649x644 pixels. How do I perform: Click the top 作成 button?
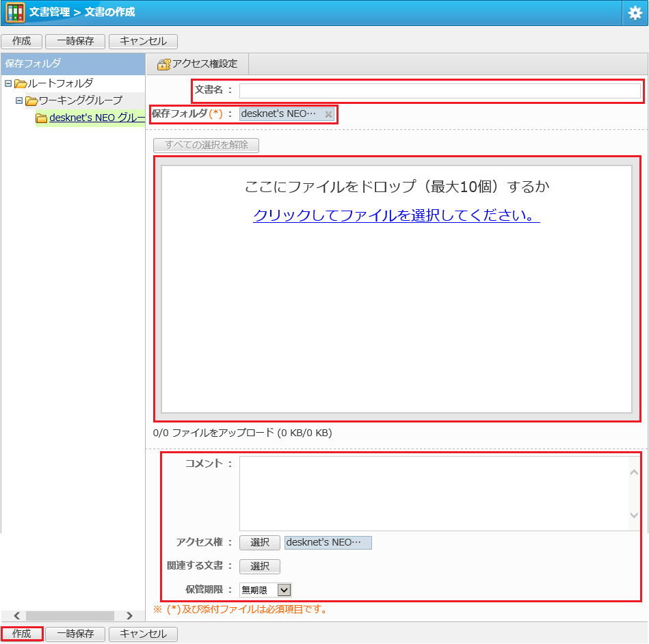click(21, 42)
